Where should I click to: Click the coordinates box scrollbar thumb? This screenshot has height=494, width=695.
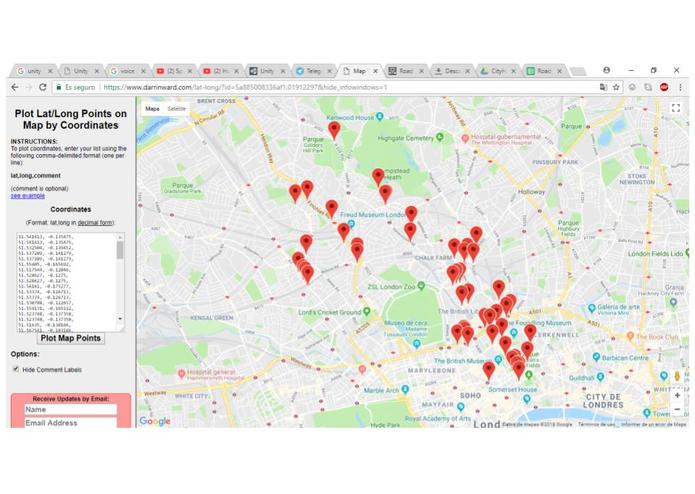pos(120,250)
